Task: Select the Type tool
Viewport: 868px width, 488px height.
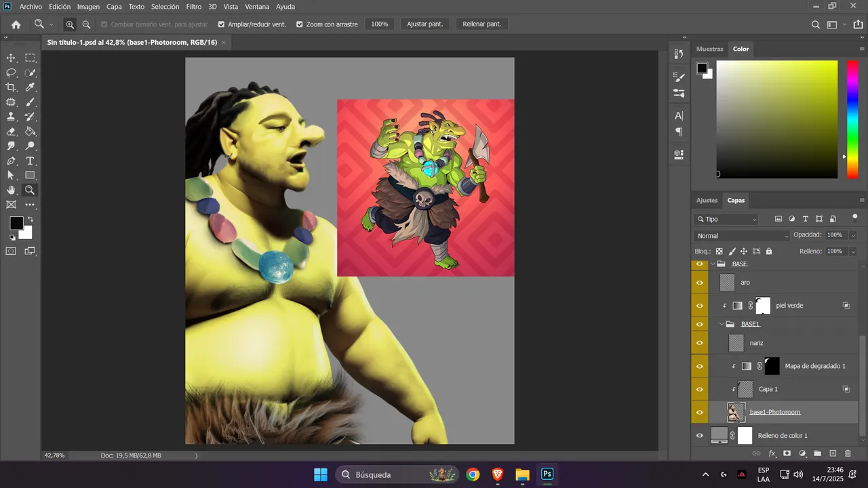Action: pos(31,161)
